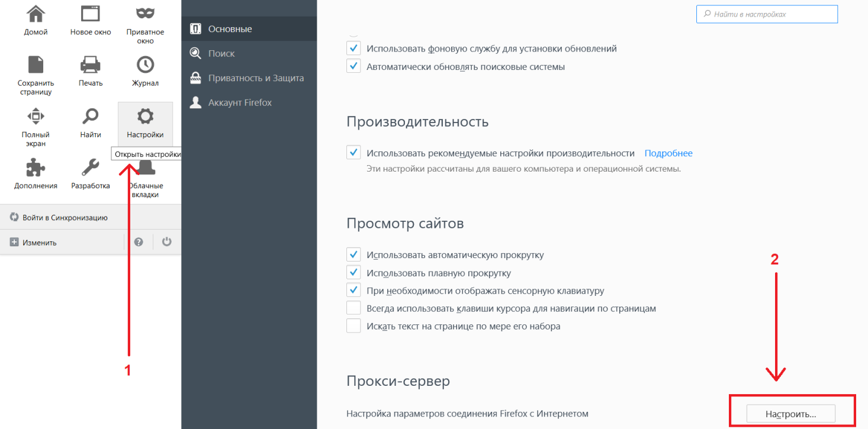868x429 pixels.
Task: Toggle recommended performance settings checkbox
Action: (x=353, y=153)
